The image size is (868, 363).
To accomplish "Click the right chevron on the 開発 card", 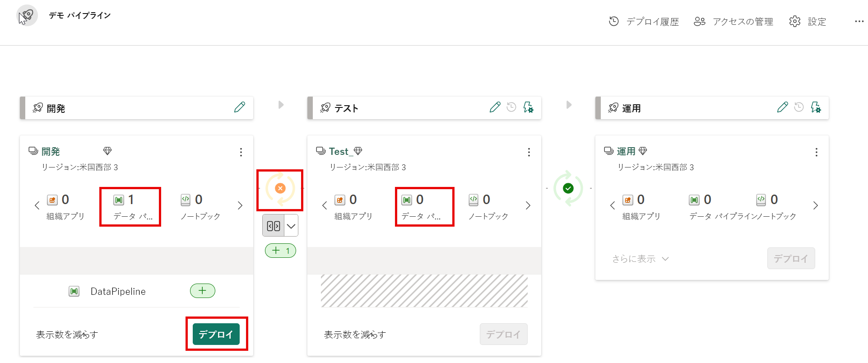I will pyautogui.click(x=240, y=205).
